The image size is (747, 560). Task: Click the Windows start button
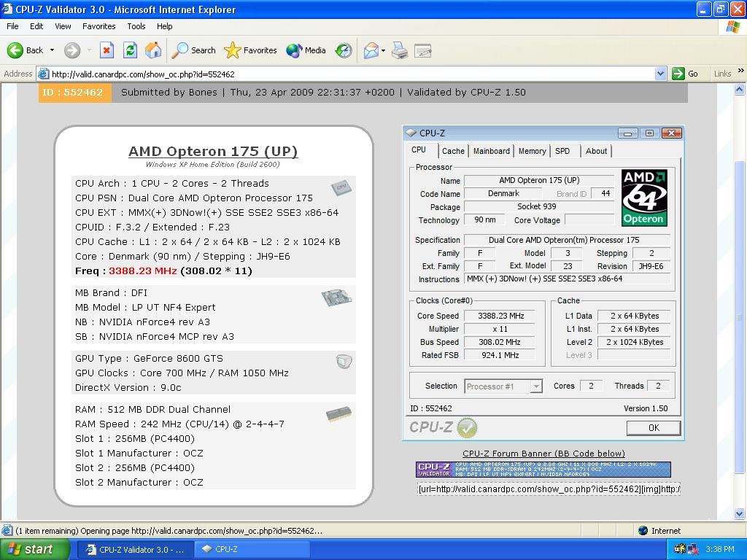coord(35,549)
